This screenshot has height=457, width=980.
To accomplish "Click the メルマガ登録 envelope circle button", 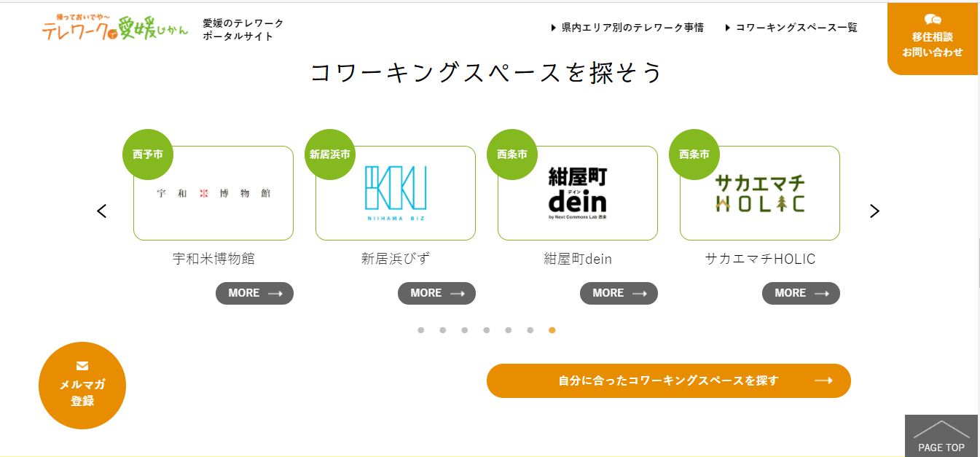I will [x=82, y=386].
